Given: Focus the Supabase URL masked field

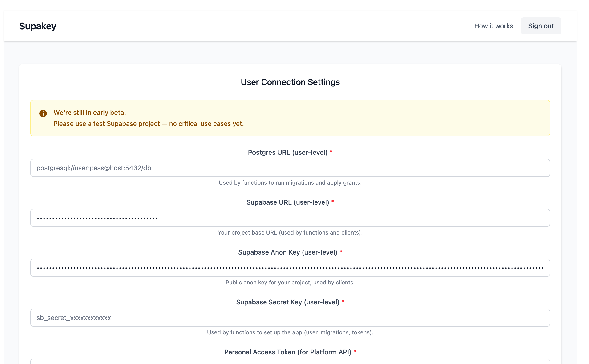Looking at the screenshot, I should pyautogui.click(x=290, y=218).
